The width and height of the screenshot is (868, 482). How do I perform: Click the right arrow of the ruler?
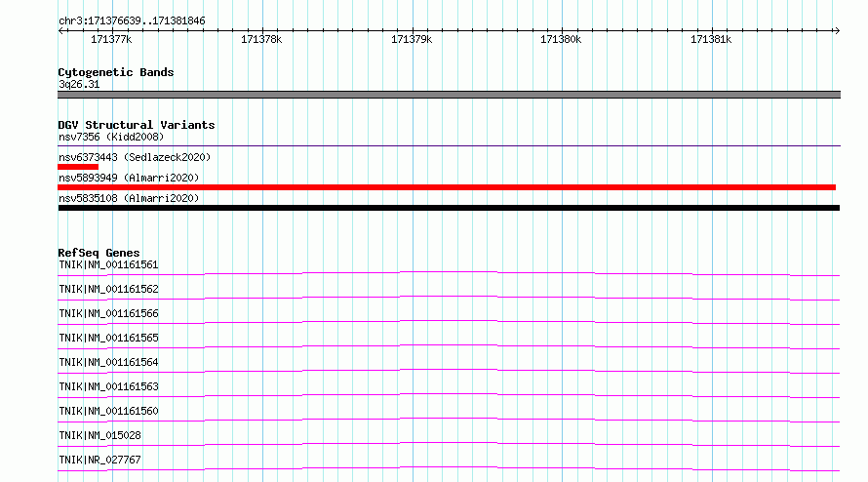click(837, 30)
